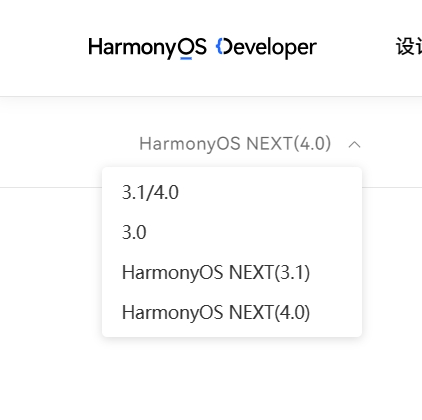Click the Developer text in the header logo

[x=266, y=47]
